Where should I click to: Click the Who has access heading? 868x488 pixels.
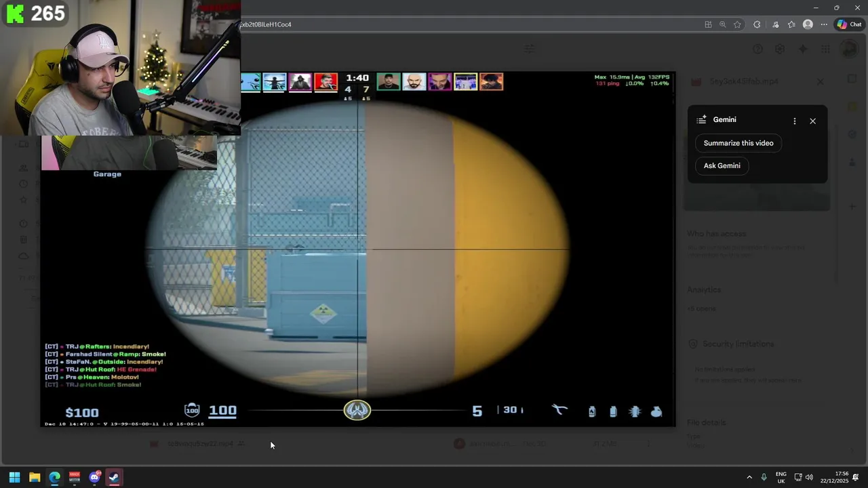(x=716, y=234)
